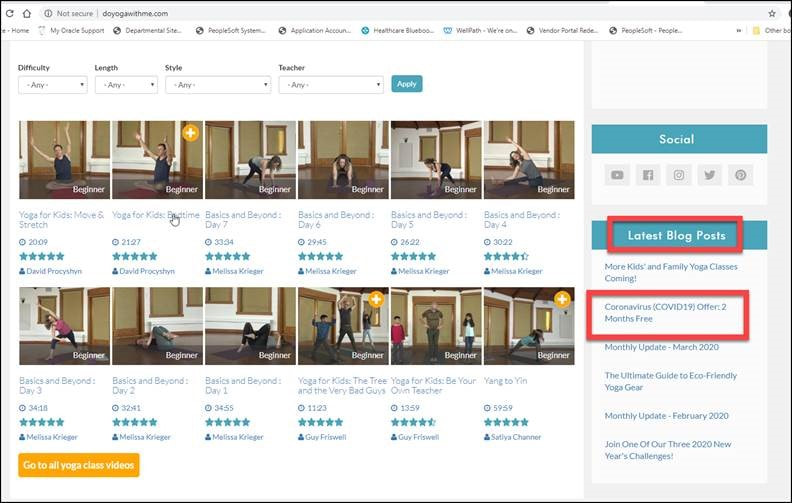The width and height of the screenshot is (792, 503).
Task: Click plus badge on Yoga for Kids: Bedtime
Action: [x=191, y=132]
